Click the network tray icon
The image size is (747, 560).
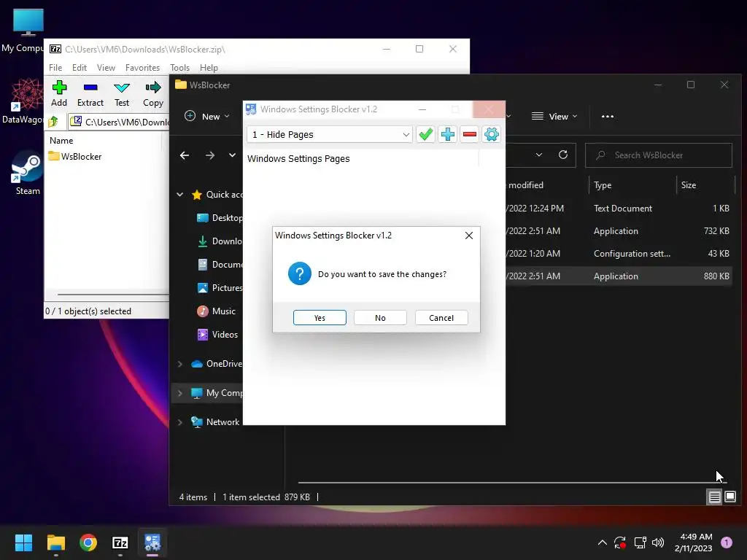pyautogui.click(x=640, y=542)
